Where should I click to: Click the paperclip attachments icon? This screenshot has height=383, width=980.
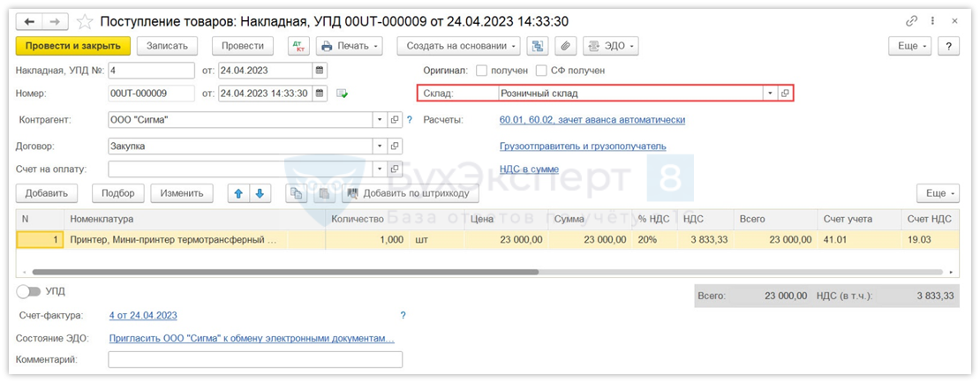coord(565,46)
